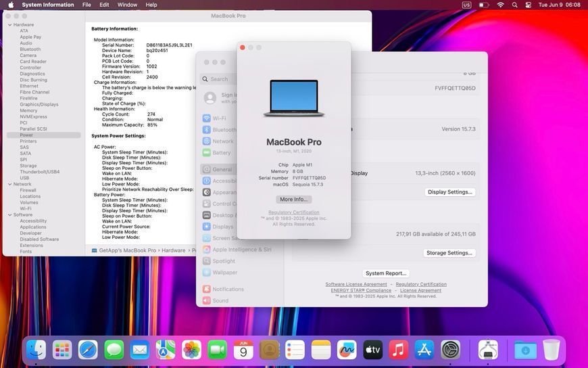Image resolution: width=588 pixels, height=368 pixels.
Task: Open the License Agreement link in Settings
Action: tap(420, 290)
